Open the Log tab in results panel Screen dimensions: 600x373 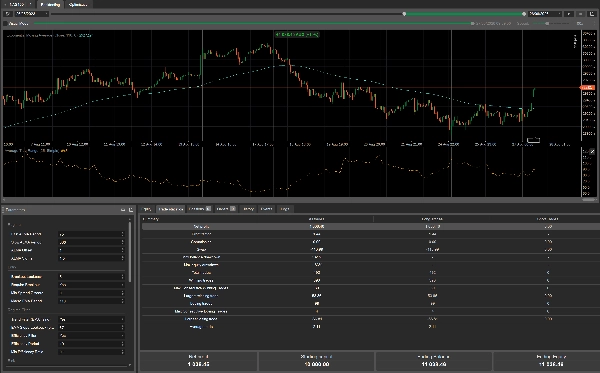pyautogui.click(x=285, y=209)
